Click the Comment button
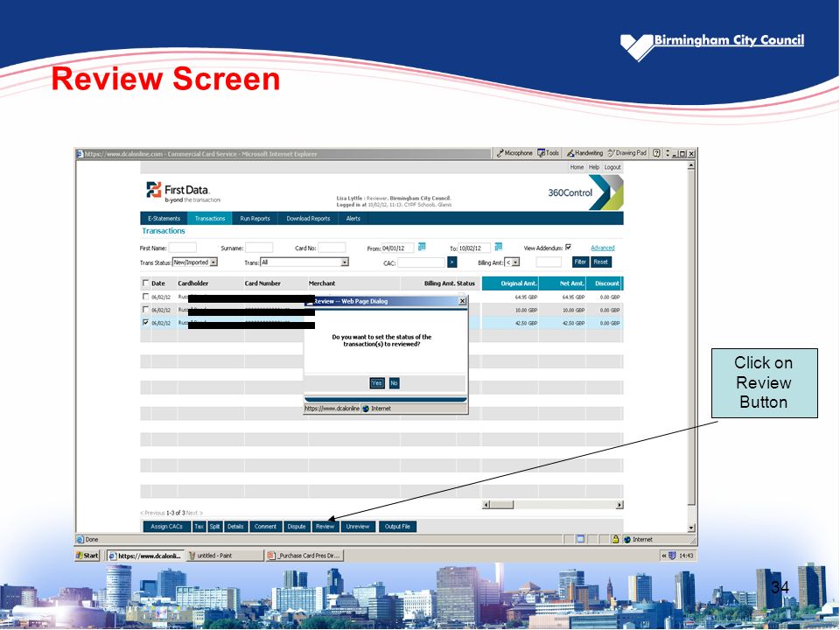Image resolution: width=840 pixels, height=630 pixels. coord(266,527)
